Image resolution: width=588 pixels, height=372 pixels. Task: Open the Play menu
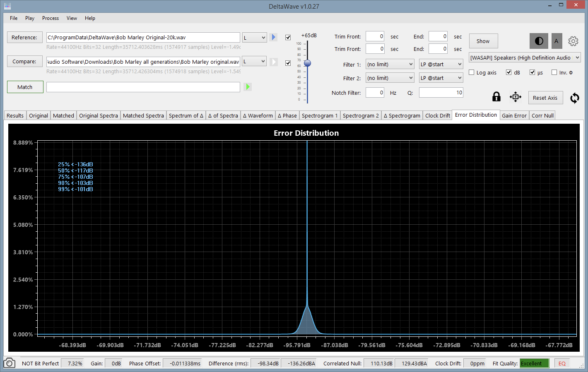tap(30, 18)
